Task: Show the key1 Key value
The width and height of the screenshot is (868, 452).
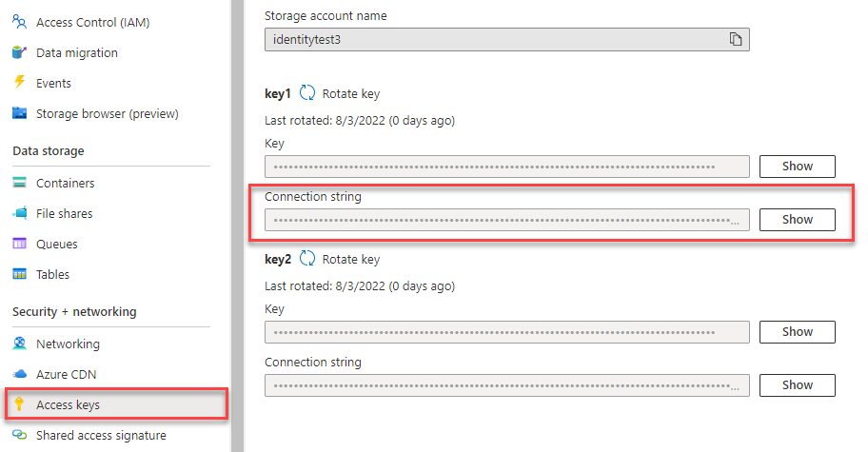Action: (797, 167)
